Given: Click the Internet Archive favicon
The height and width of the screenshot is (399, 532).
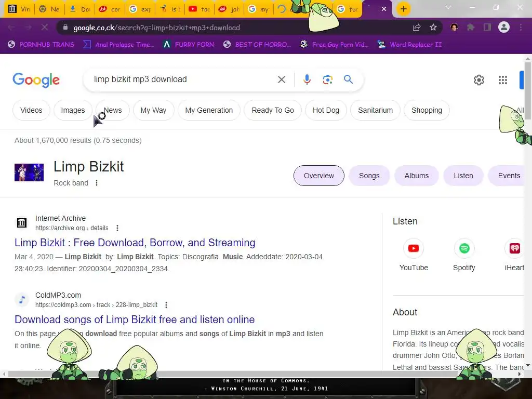Looking at the screenshot, I should [x=22, y=223].
